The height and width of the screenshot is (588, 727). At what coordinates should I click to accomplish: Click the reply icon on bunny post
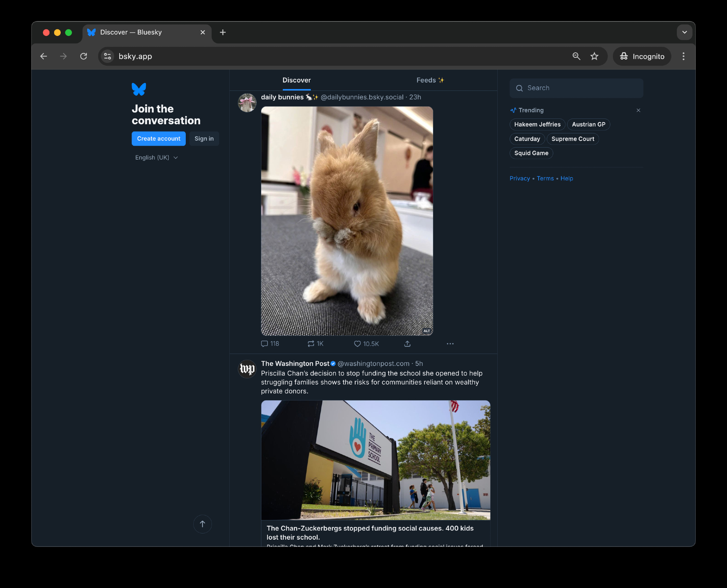265,344
